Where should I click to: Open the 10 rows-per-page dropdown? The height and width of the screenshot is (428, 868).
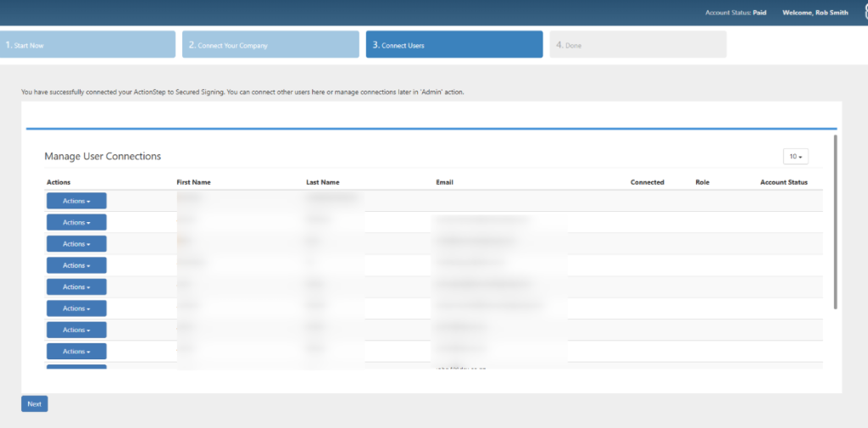[x=795, y=157]
